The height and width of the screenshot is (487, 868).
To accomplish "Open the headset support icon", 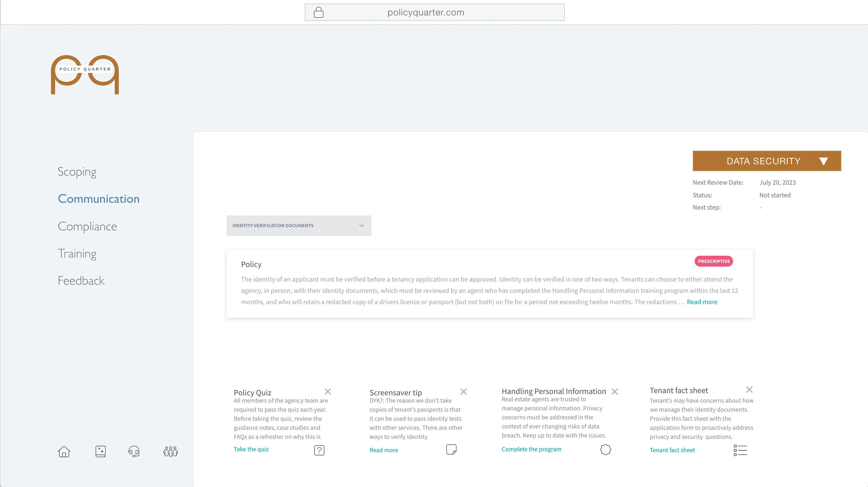I will pyautogui.click(x=134, y=451).
